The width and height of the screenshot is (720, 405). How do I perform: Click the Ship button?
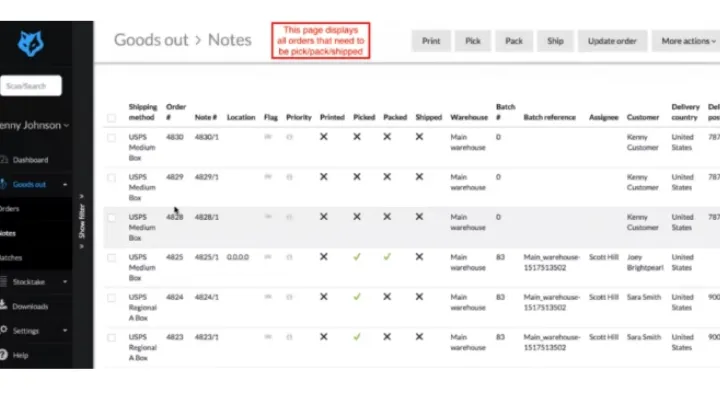pos(555,41)
